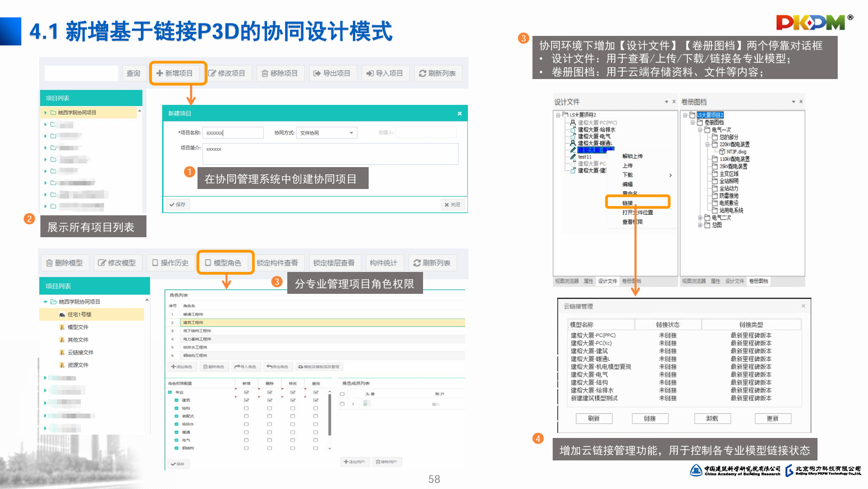Open the 卷册图档 panel dropdown arrow

click(x=793, y=102)
